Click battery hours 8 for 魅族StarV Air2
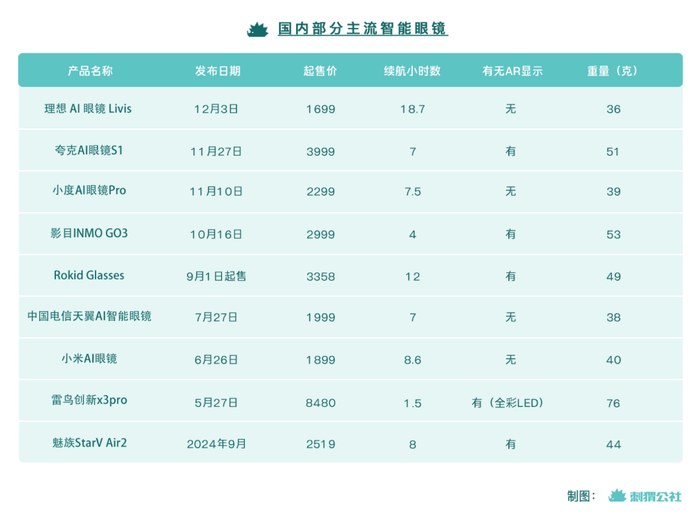Viewport: 700px width, 517px height. tap(412, 444)
